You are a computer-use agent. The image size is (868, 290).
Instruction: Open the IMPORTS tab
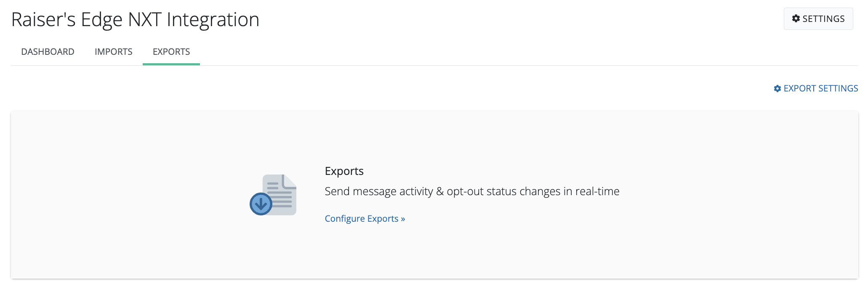(114, 52)
